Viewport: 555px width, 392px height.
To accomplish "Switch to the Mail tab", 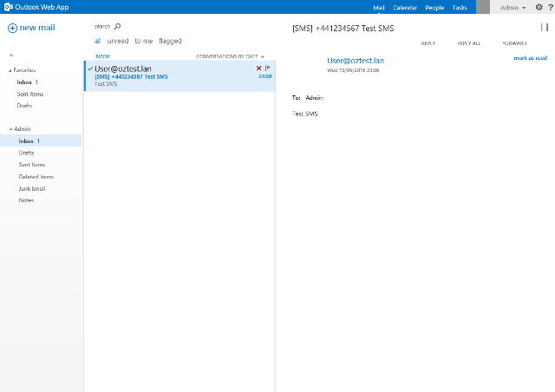I will pos(379,8).
